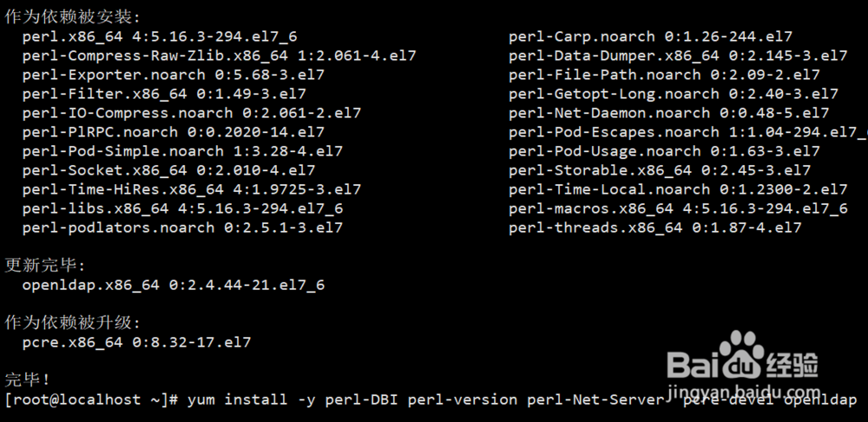Select the perl.x86_64 4:5.16.3-294.el7_6 line
Screen dimensions: 868x422
click(160, 36)
